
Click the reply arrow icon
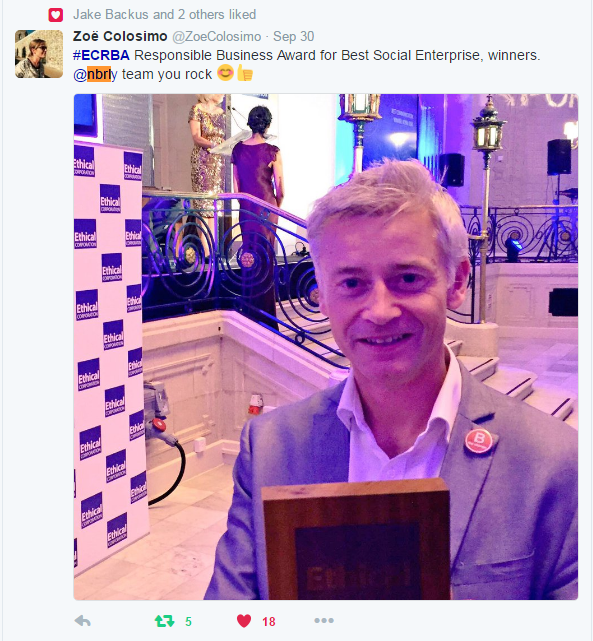click(x=83, y=621)
